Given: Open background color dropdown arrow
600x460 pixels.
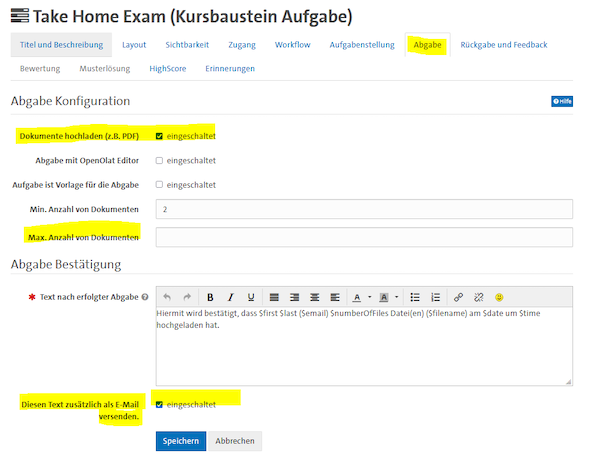Looking at the screenshot, I should click(x=397, y=297).
